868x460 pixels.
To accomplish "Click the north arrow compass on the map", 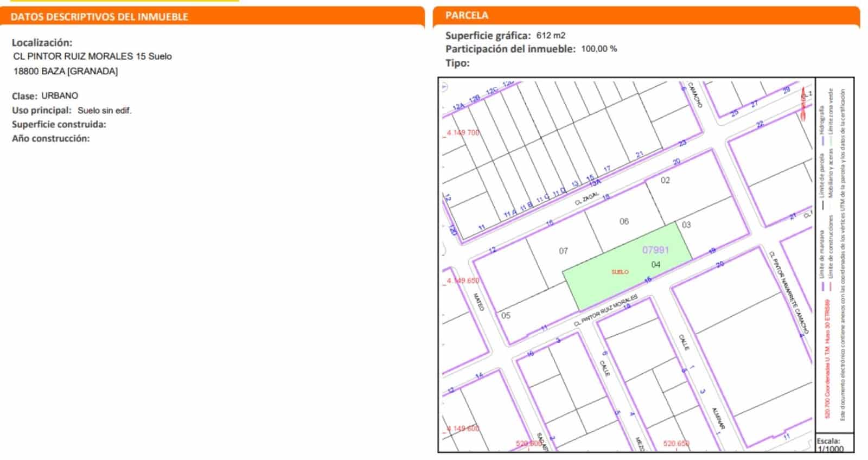I will coord(803,98).
